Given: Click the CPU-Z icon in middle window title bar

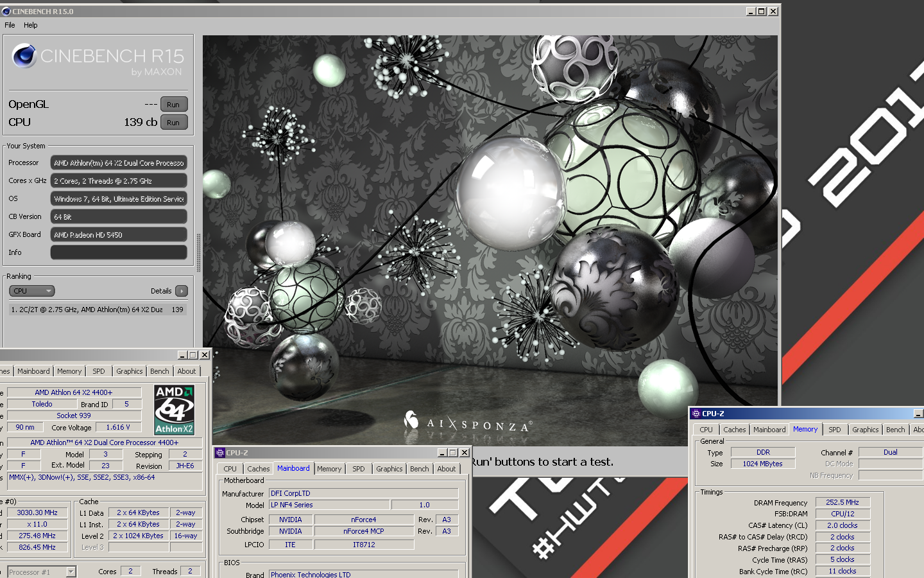Looking at the screenshot, I should (220, 453).
